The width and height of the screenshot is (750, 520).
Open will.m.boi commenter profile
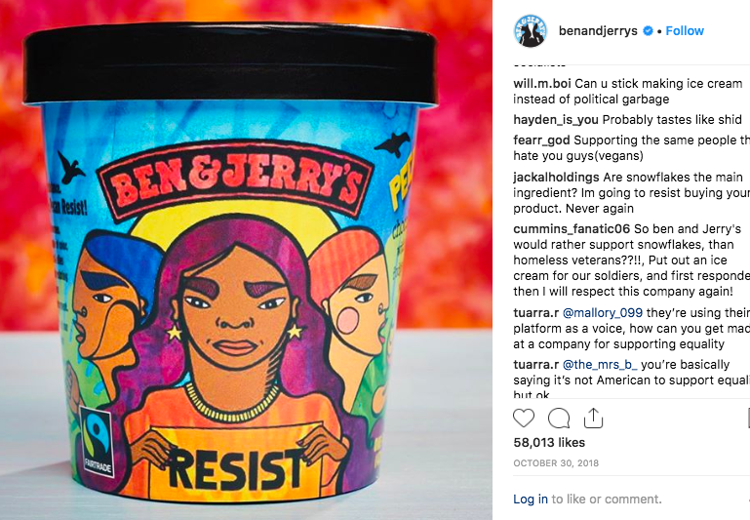542,84
